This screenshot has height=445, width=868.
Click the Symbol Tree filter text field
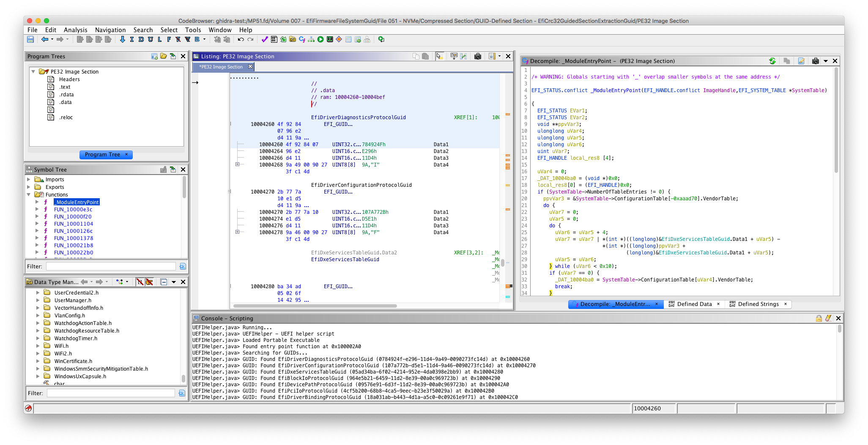pos(111,266)
